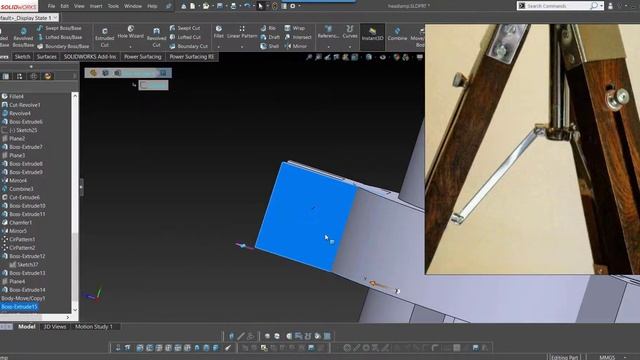Screen dimensions: 640x360
Task: Click the Linear Pattern tool
Action: pos(242,32)
